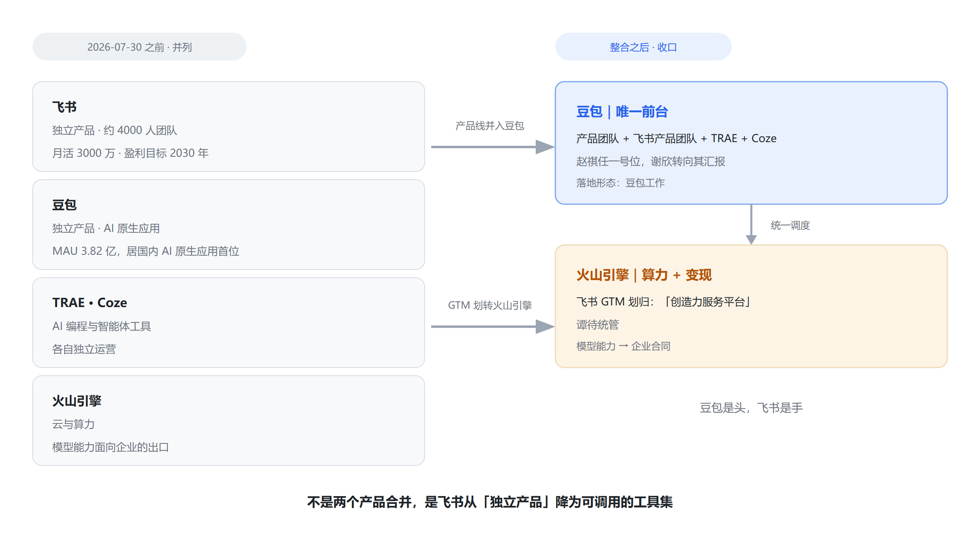Select the '豆包｜唯一前台' blue heading
980x539 pixels.
[622, 111]
